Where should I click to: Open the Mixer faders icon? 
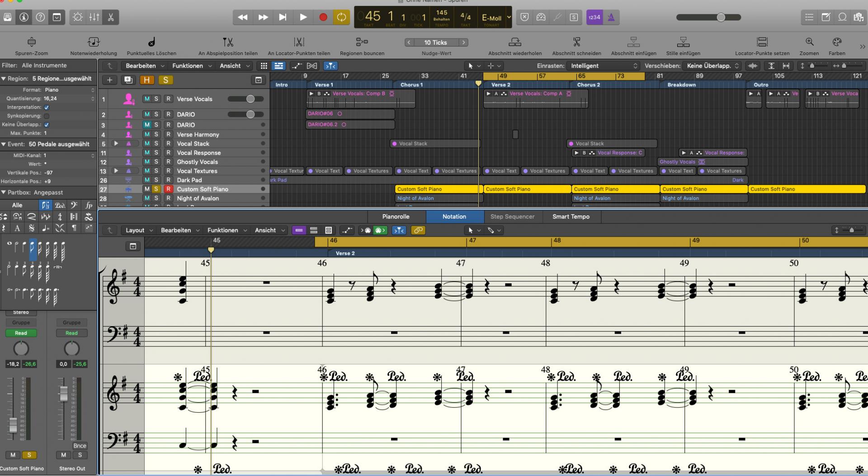(94, 17)
